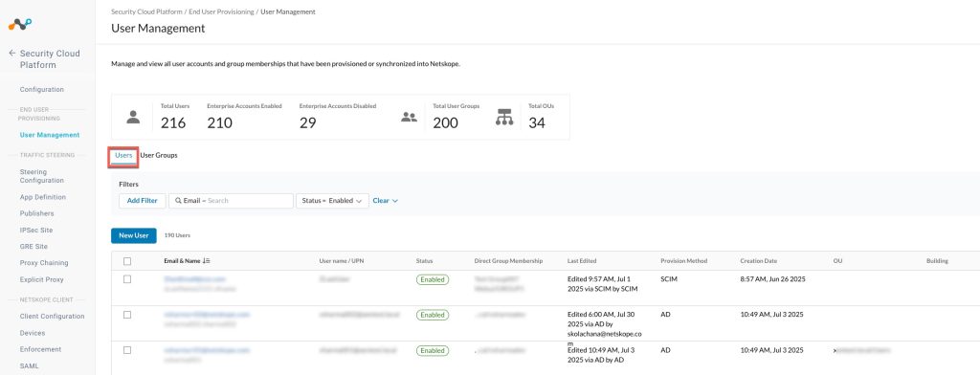The height and width of the screenshot is (375, 980).
Task: Click the Creation Date column header
Action: (x=759, y=260)
